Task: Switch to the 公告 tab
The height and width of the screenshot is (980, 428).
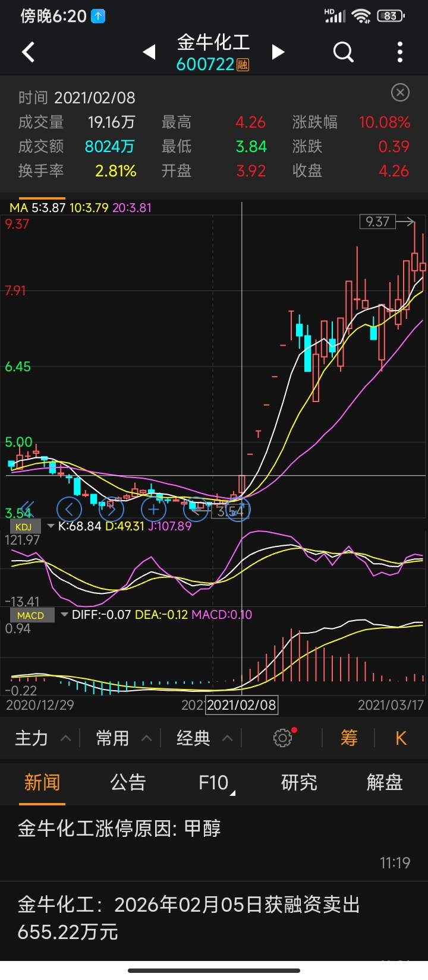Action: (x=128, y=782)
